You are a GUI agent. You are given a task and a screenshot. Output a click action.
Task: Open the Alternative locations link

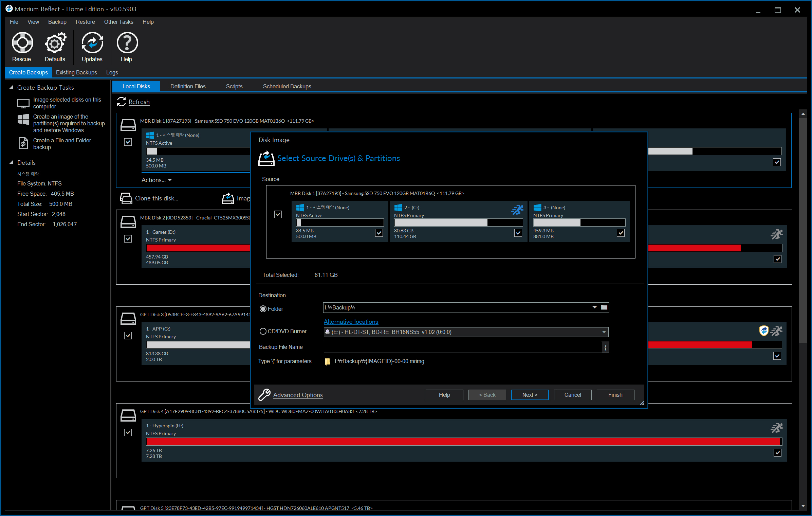coord(351,321)
